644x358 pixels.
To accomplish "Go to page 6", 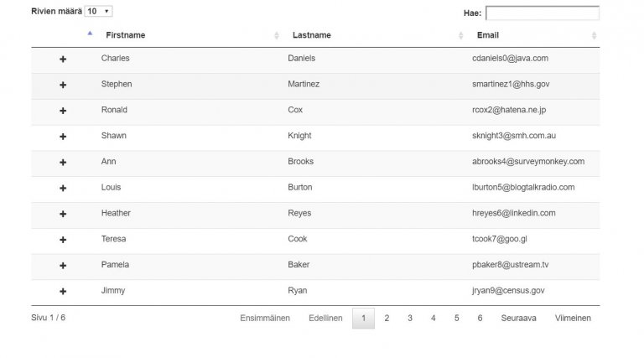I will [480, 319].
